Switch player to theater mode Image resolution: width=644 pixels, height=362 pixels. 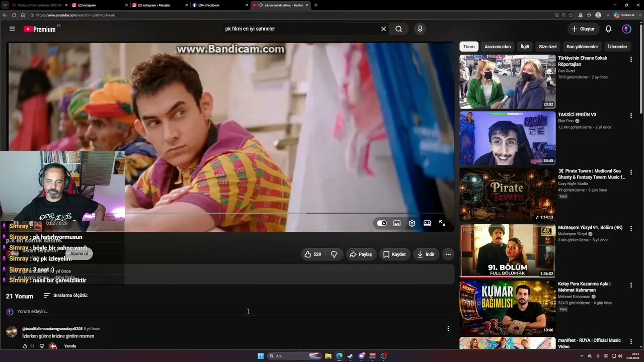click(427, 223)
